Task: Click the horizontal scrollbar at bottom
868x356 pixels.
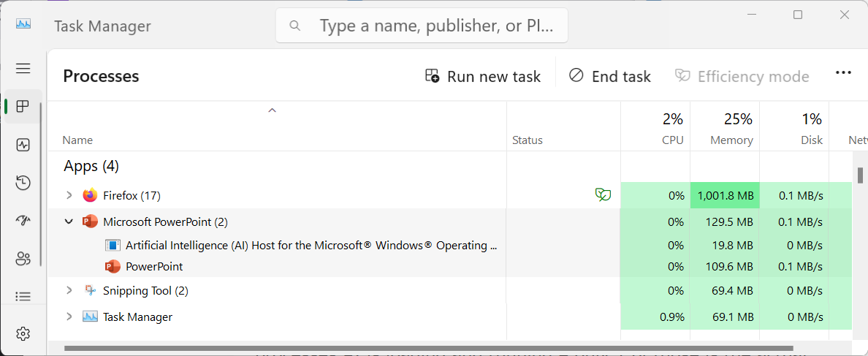Action: [427, 348]
